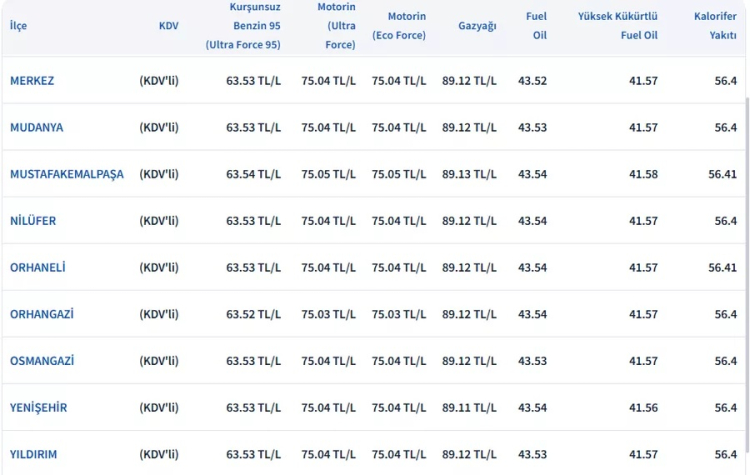750x475 pixels.
Task: Open the YENİŞEHİR district link
Action: [39, 408]
